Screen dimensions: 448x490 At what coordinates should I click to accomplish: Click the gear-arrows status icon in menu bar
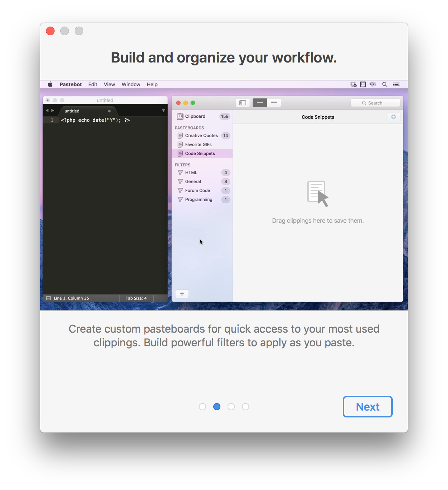click(x=353, y=84)
